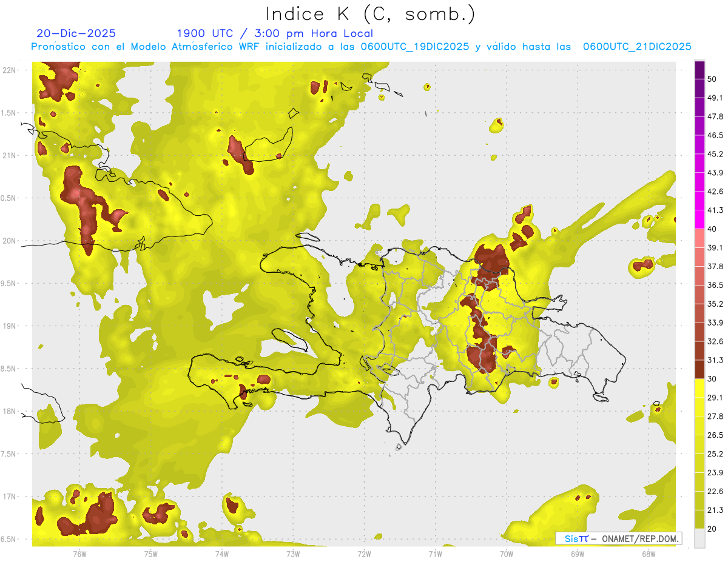Click the '29.1' color scale label
The width and height of the screenshot is (728, 562).
(715, 398)
